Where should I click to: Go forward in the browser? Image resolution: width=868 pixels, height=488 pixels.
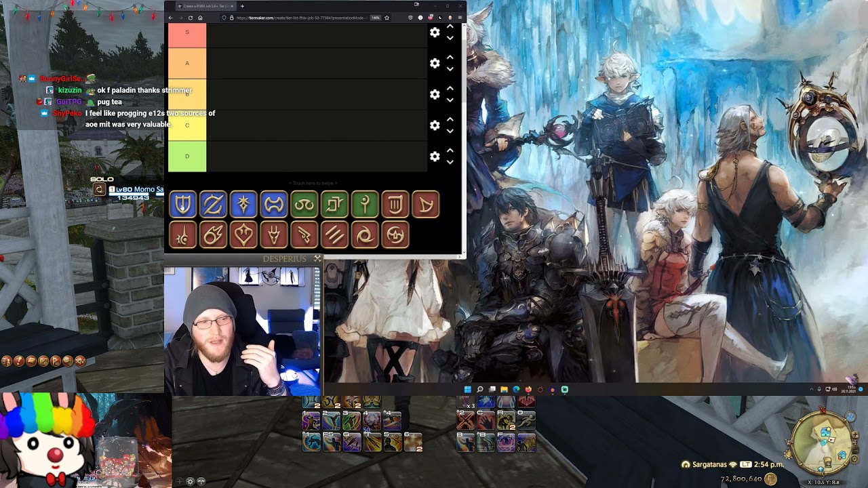(180, 18)
